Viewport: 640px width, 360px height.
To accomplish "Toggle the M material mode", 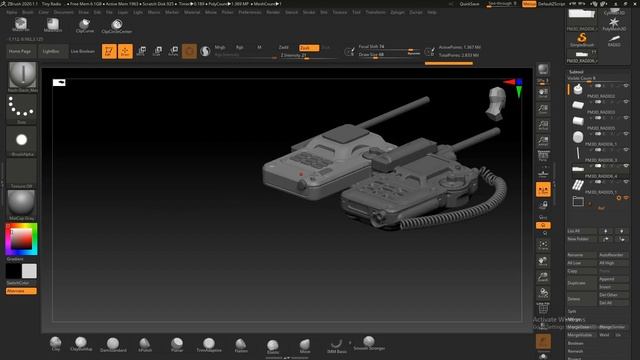I will click(259, 47).
